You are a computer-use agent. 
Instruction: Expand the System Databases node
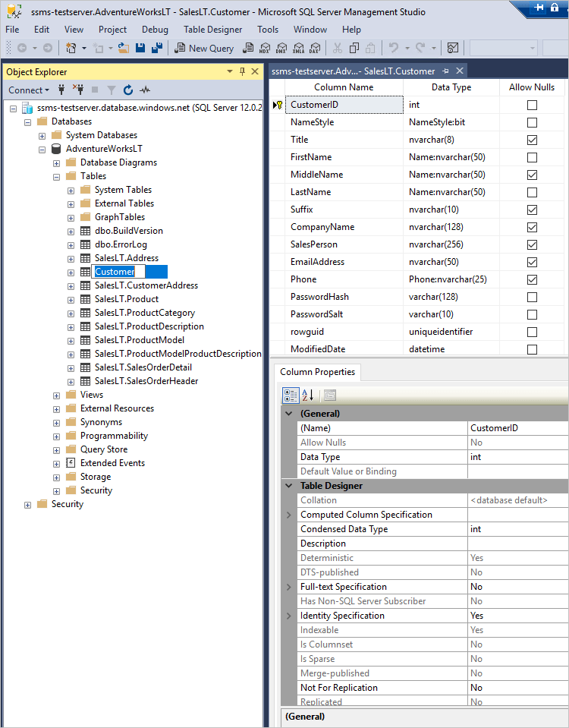click(42, 136)
